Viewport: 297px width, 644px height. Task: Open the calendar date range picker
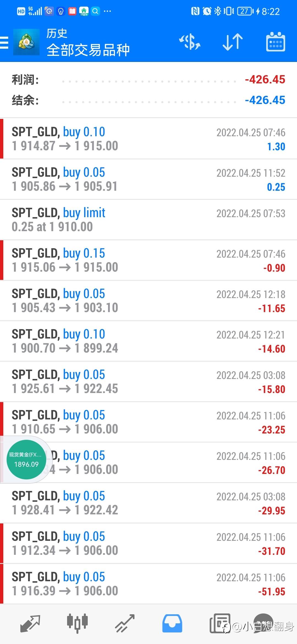point(276,42)
